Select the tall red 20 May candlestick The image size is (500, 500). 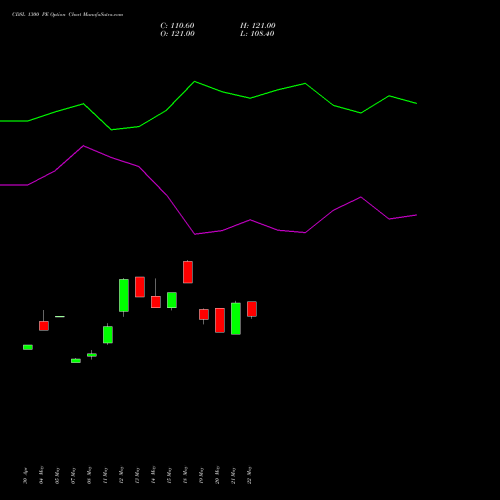220,320
